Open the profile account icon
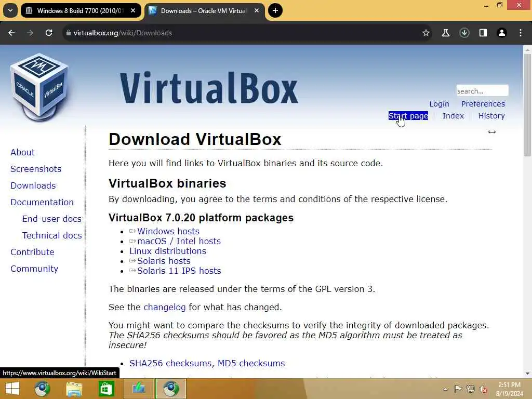Viewport: 532px width, 399px height. pyautogui.click(x=502, y=33)
